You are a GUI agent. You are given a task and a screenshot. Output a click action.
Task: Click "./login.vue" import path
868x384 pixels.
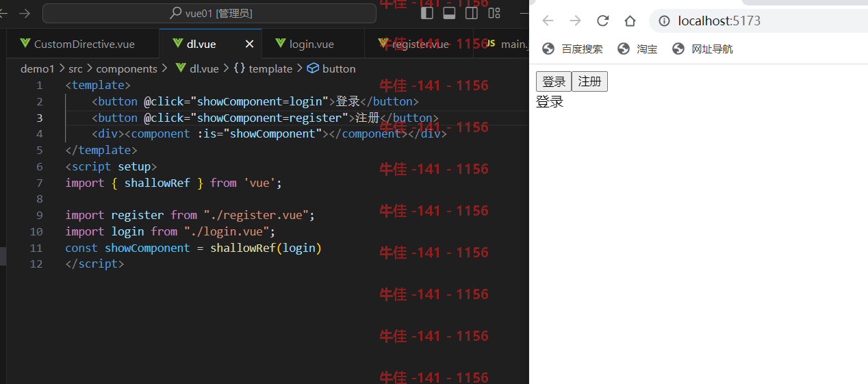227,231
